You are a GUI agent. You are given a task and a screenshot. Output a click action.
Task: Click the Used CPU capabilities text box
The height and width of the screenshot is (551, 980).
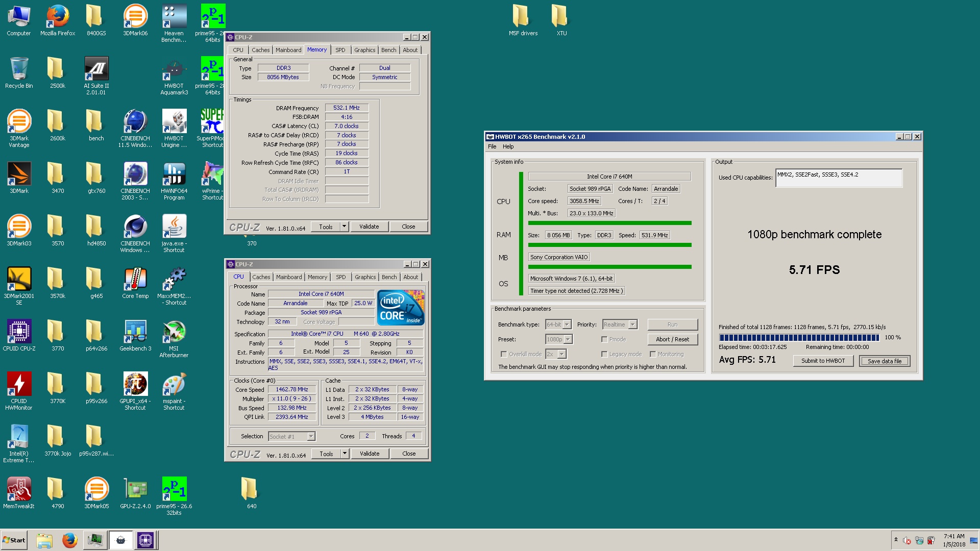tap(839, 178)
